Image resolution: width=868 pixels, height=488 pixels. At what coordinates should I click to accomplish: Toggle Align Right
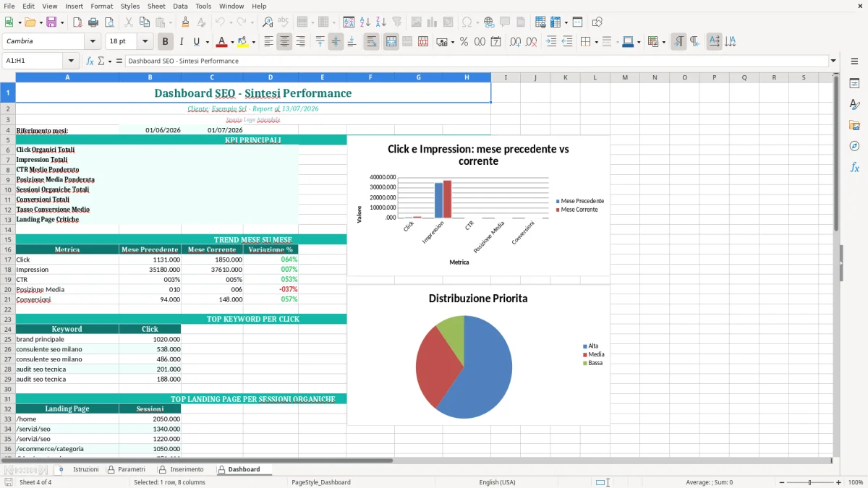(301, 42)
